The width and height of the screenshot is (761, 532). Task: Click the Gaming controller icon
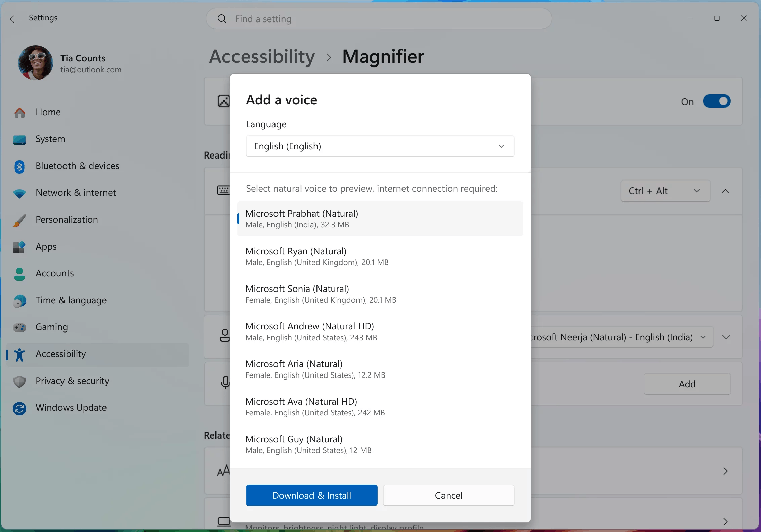point(19,327)
